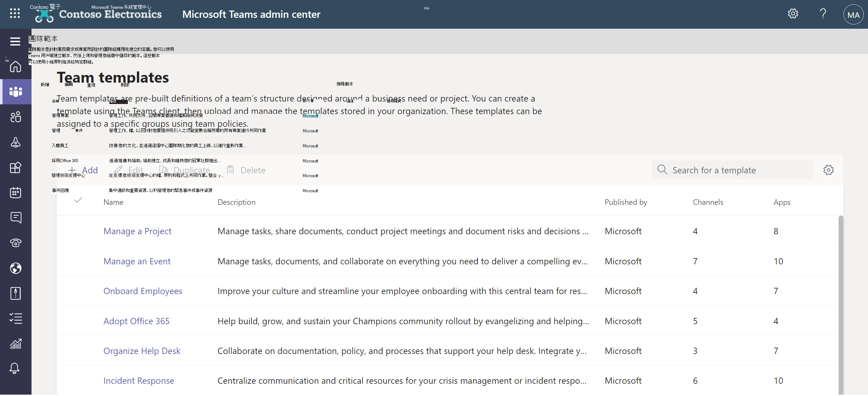868x396 pixels.
Task: Go to Home dashboard icon
Action: (x=16, y=67)
